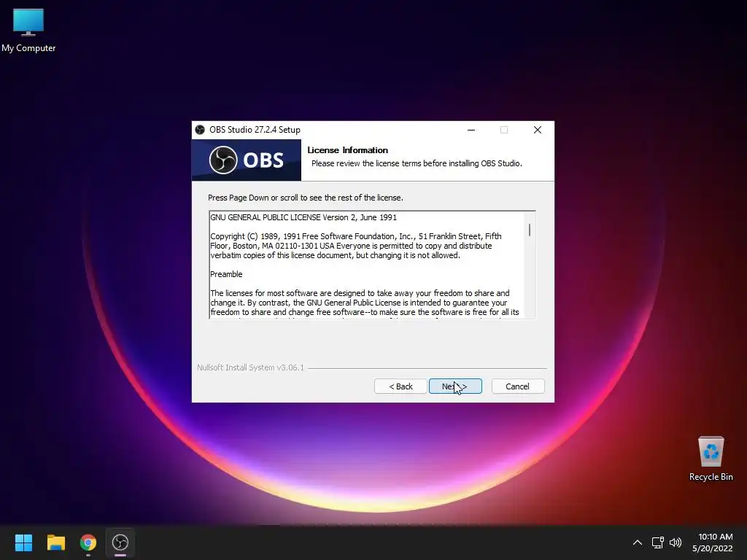747x560 pixels.
Task: Click 'OBS Studio 27.2.4 Setup' title text
Action: 255,130
